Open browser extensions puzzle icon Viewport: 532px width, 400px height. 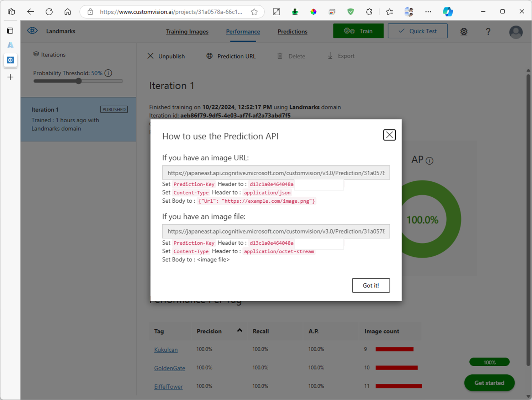(369, 12)
